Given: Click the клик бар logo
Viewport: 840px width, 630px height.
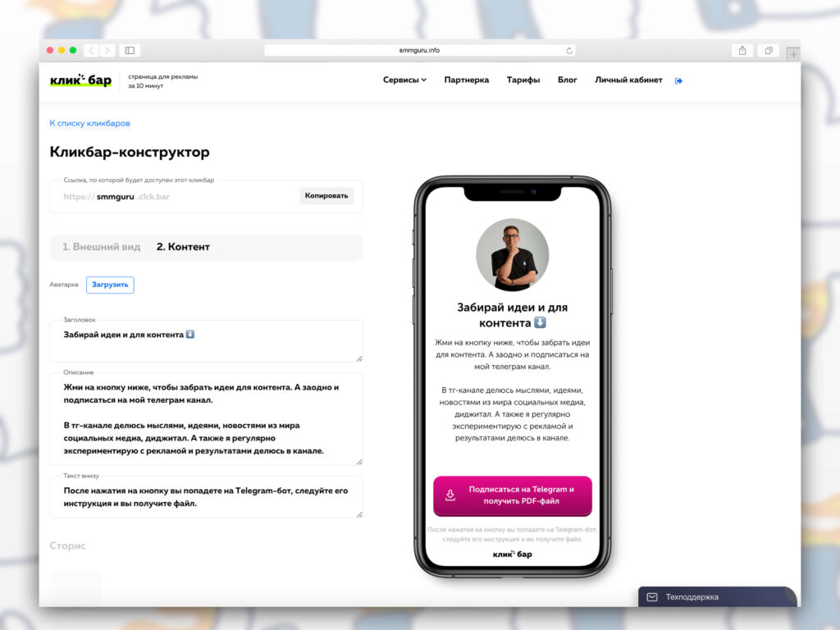Looking at the screenshot, I should tap(81, 80).
